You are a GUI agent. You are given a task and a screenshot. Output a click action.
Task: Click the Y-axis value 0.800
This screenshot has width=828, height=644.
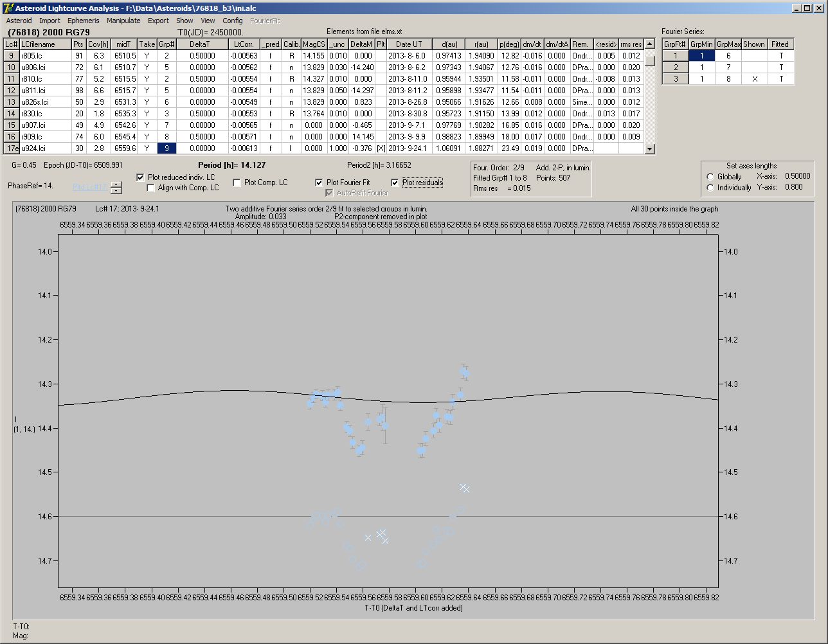[794, 188]
